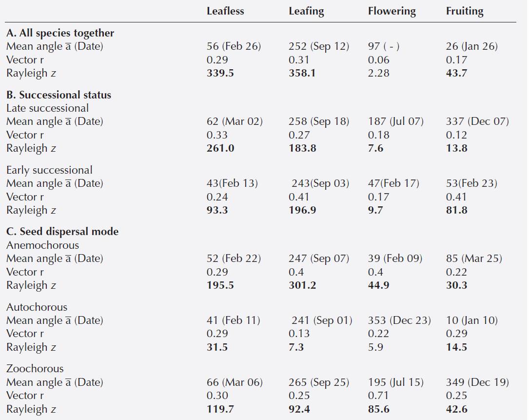Select the Autochorous subgroup label
This screenshot has width=529, height=420.
37,307
